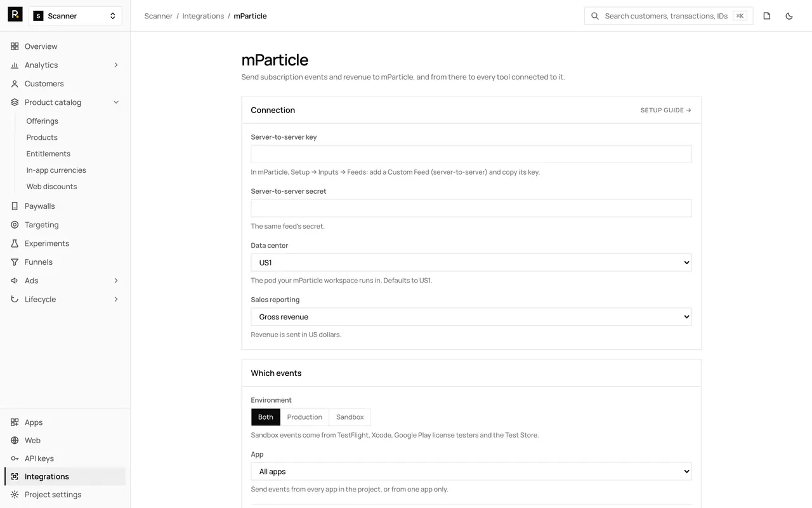Open the Integrations sidebar item
This screenshot has width=812, height=508.
(65, 476)
